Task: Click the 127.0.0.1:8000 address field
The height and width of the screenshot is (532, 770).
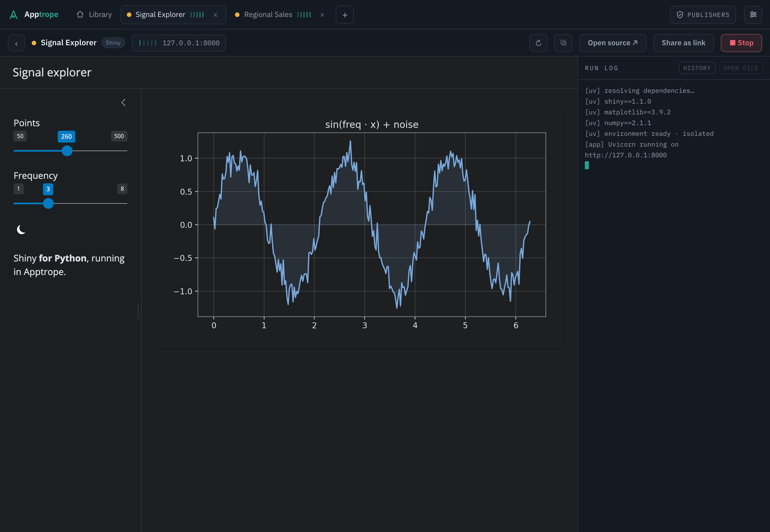Action: [x=179, y=43]
